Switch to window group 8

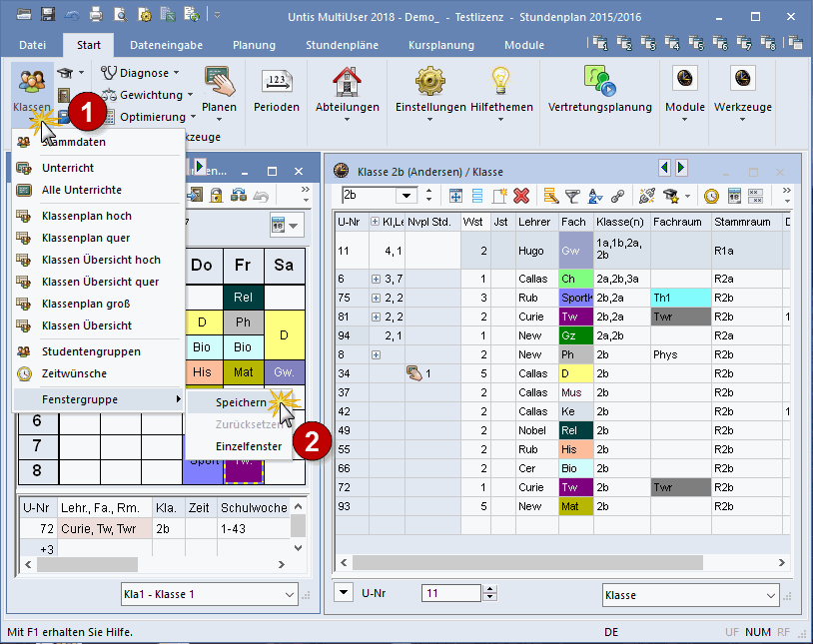[768, 43]
